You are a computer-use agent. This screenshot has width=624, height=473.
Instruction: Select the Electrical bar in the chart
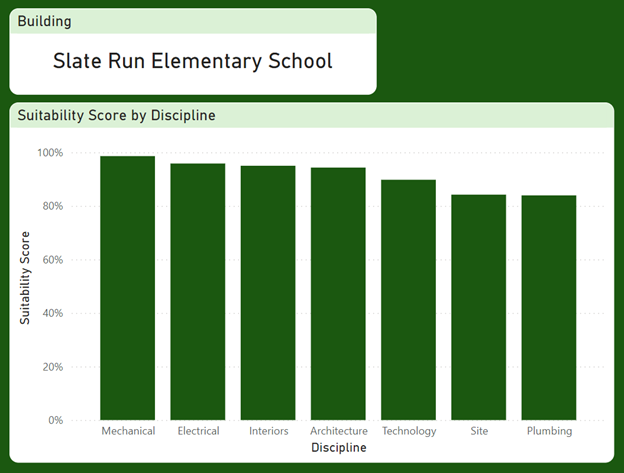198,292
